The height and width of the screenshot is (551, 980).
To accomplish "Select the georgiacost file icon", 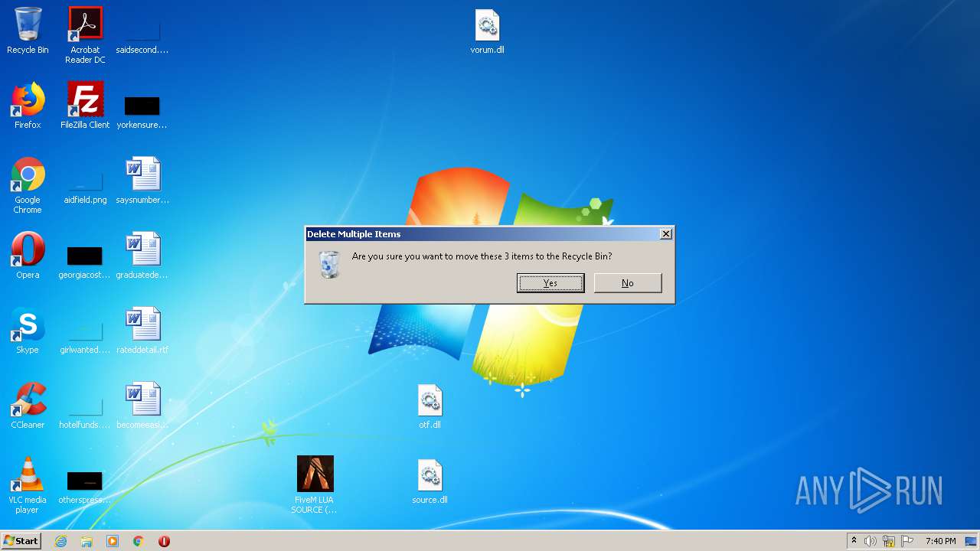I will point(85,262).
